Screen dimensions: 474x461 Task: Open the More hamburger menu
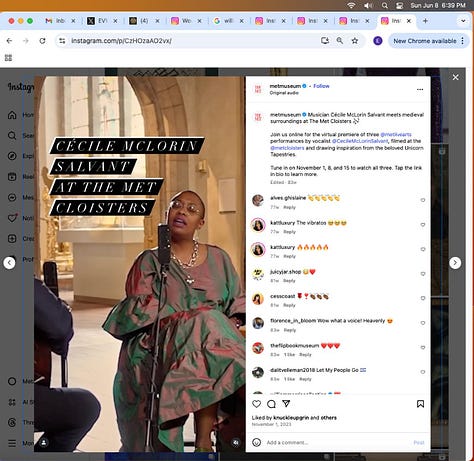point(12,443)
